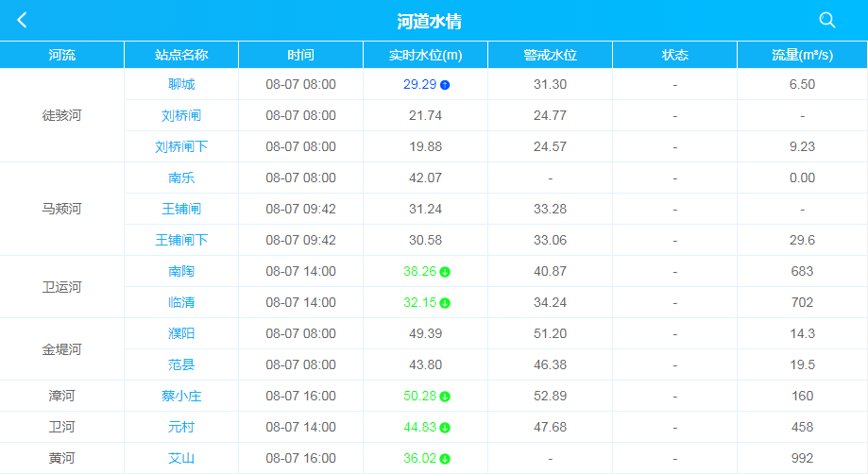The width and height of the screenshot is (868, 474).
Task: Select the 黄河 river cell
Action: point(62,458)
